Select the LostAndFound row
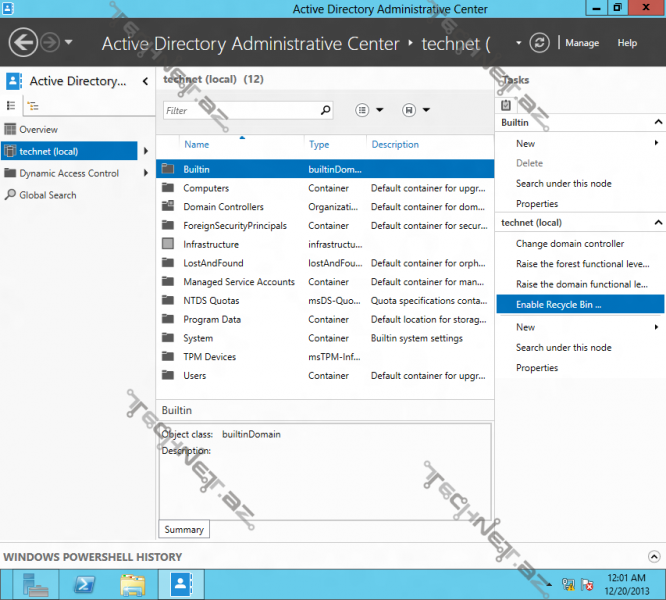Viewport: 666px width, 600px height. tap(325, 263)
